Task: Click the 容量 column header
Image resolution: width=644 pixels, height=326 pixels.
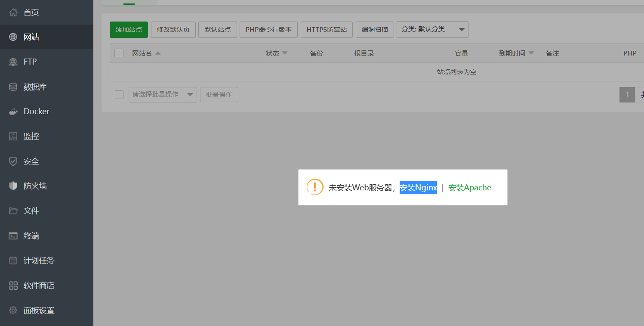Action: coord(461,53)
